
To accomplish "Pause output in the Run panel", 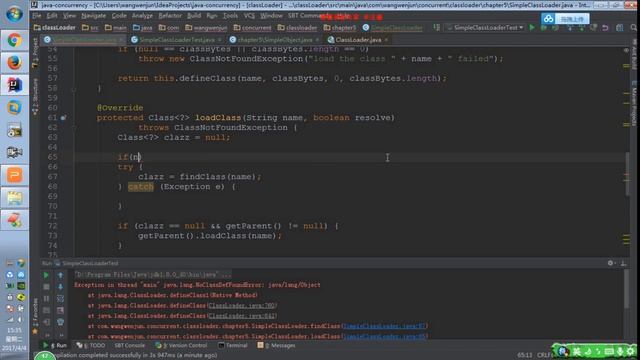I will point(46,299).
